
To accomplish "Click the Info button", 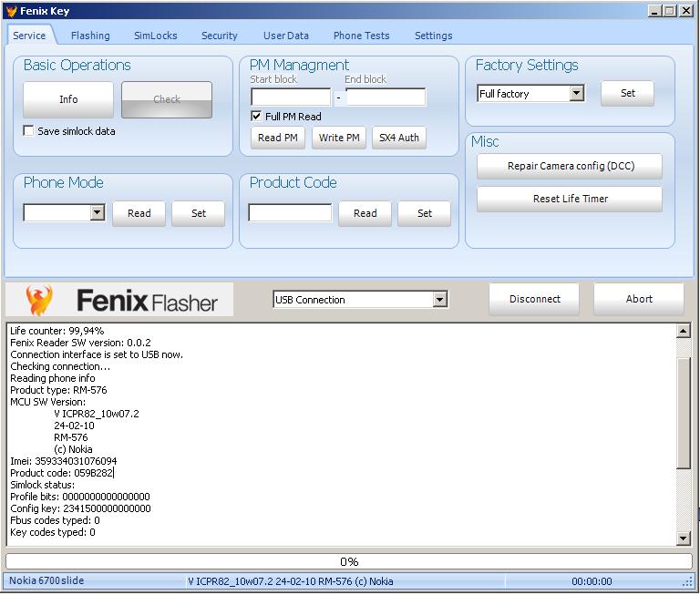I will tap(68, 99).
